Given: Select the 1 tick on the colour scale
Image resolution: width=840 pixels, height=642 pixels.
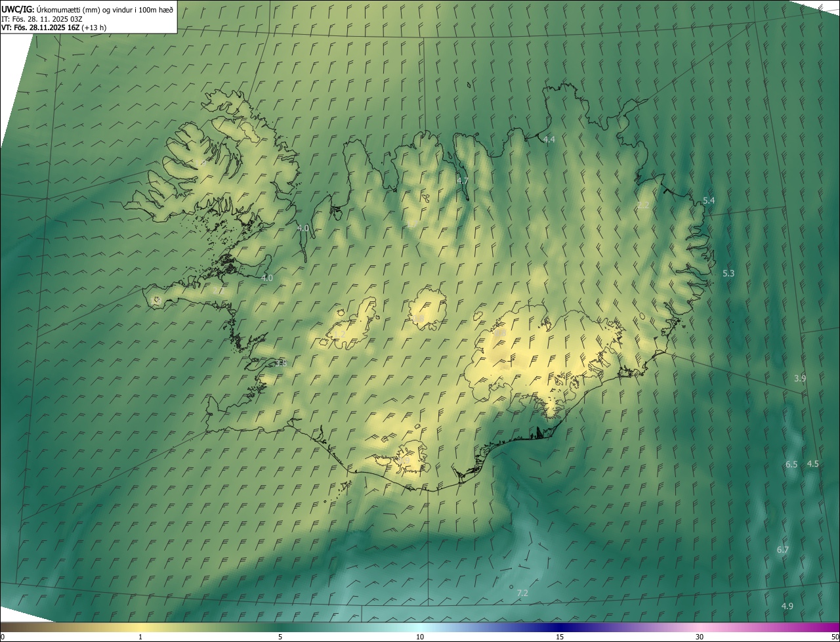Looking at the screenshot, I should coord(140,637).
